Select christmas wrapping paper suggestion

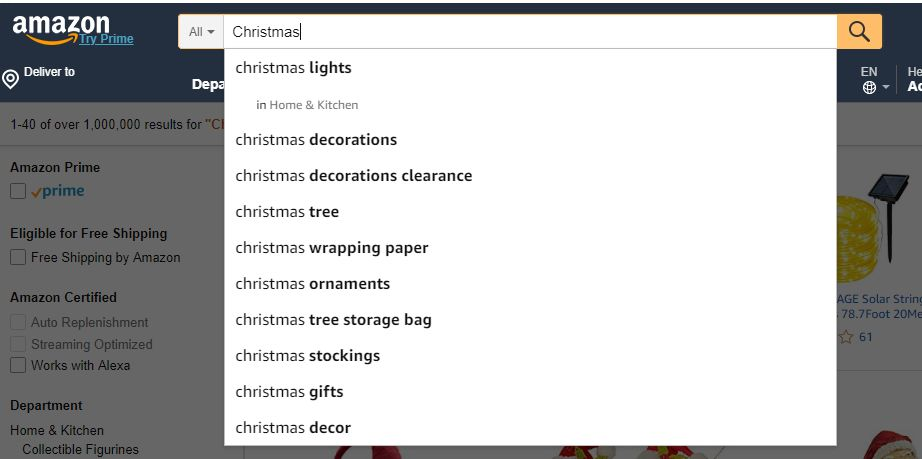point(332,247)
